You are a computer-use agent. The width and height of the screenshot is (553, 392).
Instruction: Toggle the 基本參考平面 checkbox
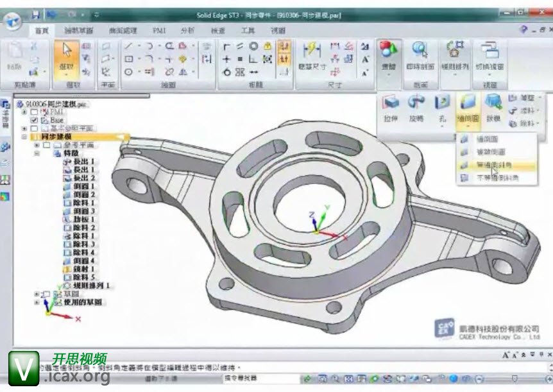tap(34, 128)
